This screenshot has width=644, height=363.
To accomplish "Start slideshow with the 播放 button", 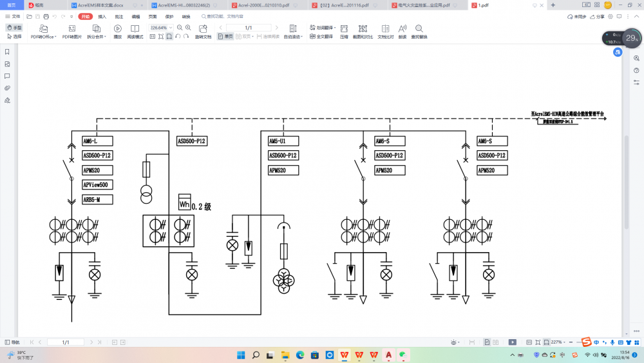I will click(117, 32).
